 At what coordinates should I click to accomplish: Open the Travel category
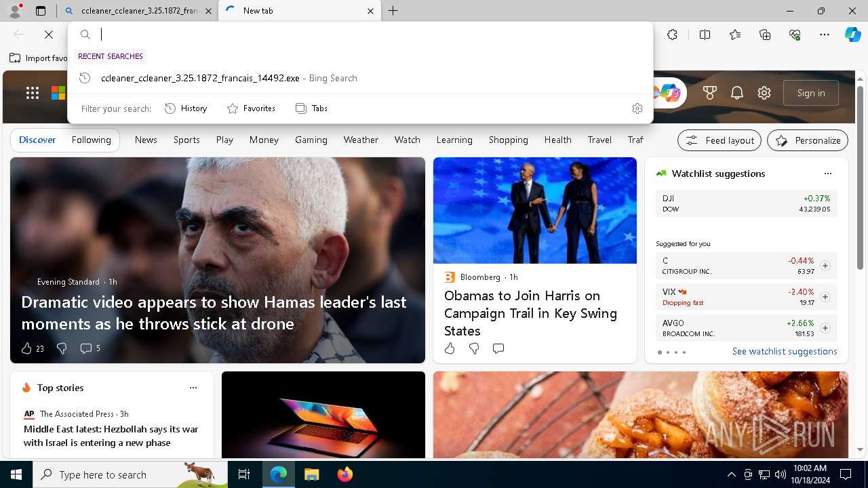point(599,140)
